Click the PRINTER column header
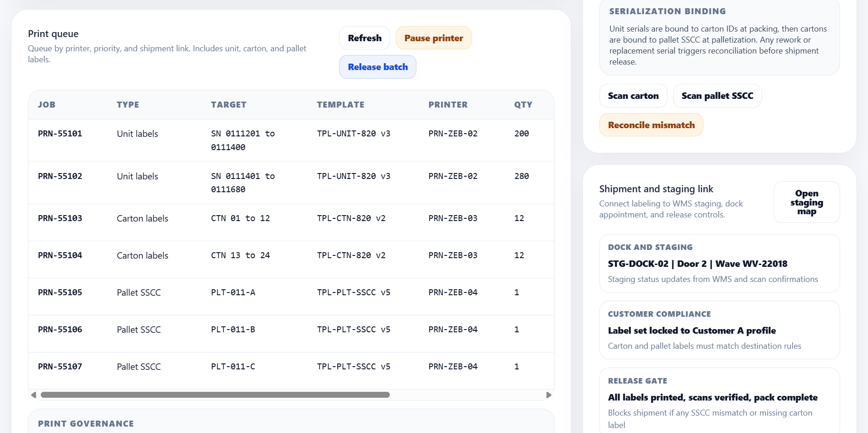The image size is (868, 433). click(x=447, y=105)
